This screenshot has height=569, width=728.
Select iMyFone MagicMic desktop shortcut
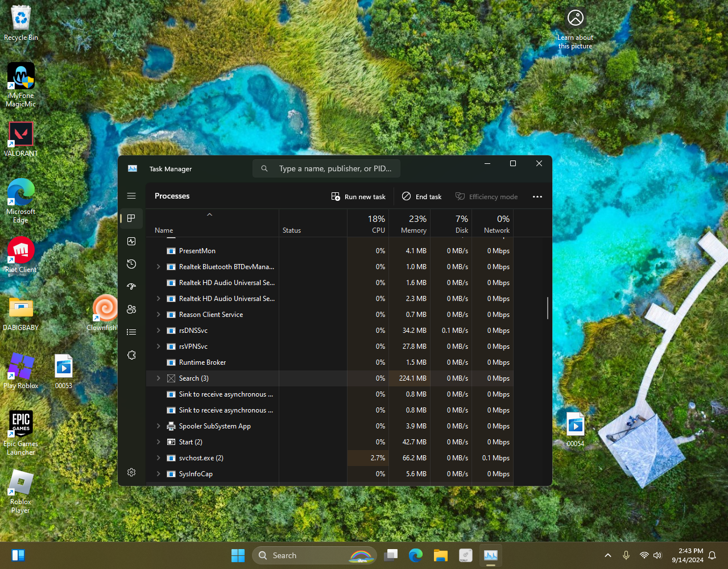pos(21,85)
